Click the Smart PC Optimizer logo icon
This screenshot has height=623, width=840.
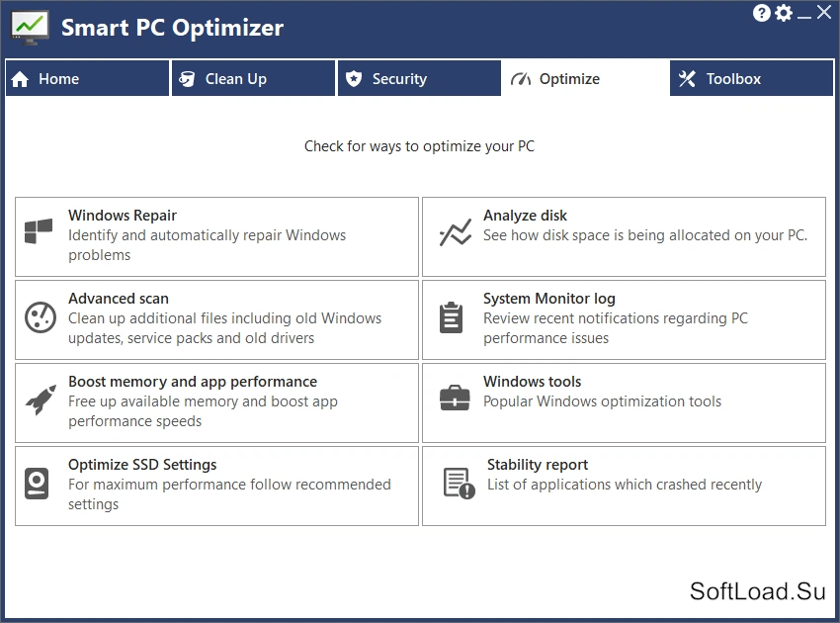tap(30, 27)
